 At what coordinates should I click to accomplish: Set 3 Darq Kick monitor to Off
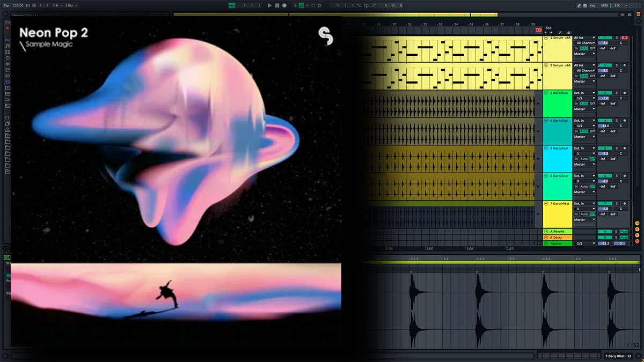click(x=592, y=104)
